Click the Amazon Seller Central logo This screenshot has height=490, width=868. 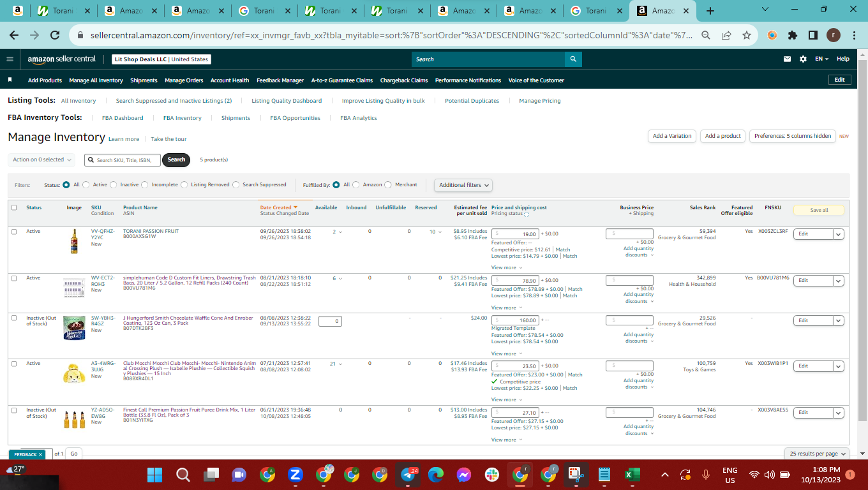pyautogui.click(x=62, y=59)
